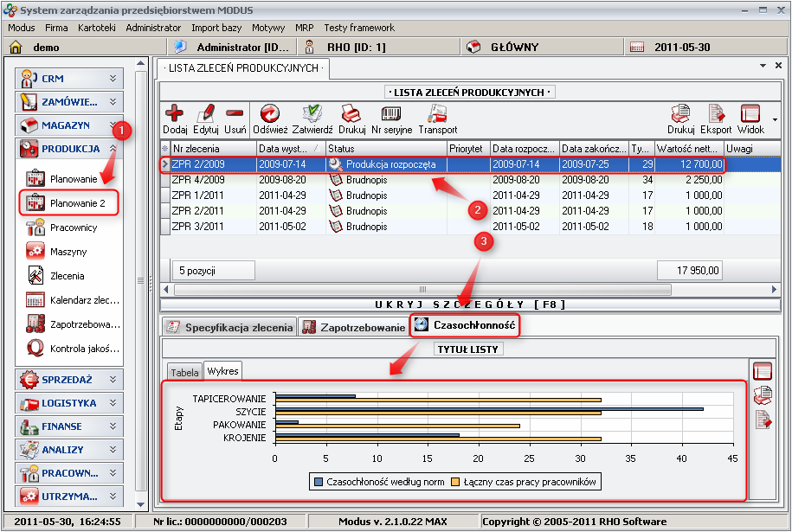This screenshot has width=792, height=532.
Task: Open the Kartoteki menu
Action: point(96,28)
